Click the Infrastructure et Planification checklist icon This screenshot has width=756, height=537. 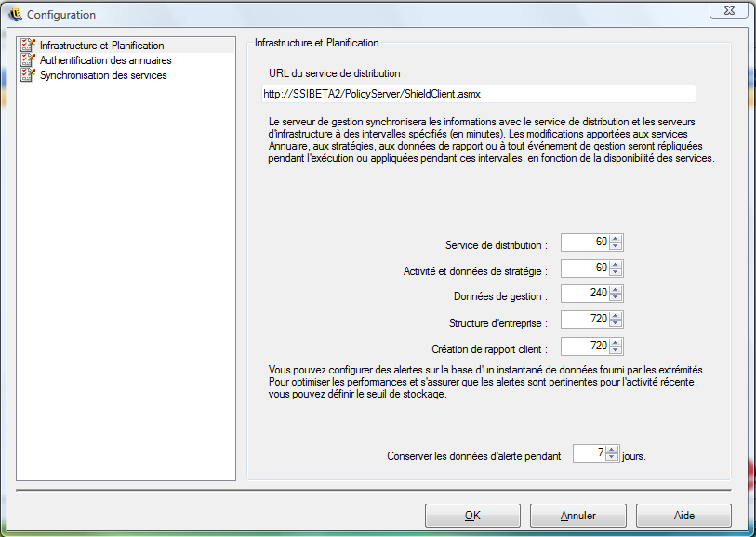(28, 46)
